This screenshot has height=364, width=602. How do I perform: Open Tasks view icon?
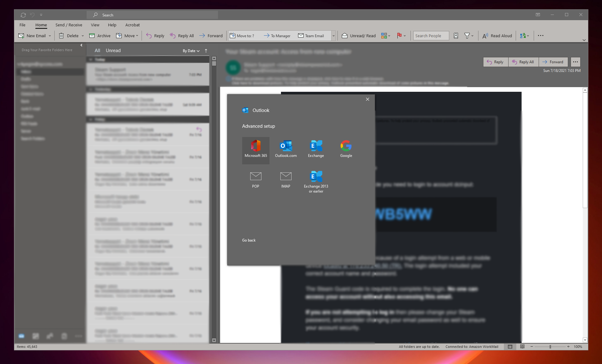(64, 336)
